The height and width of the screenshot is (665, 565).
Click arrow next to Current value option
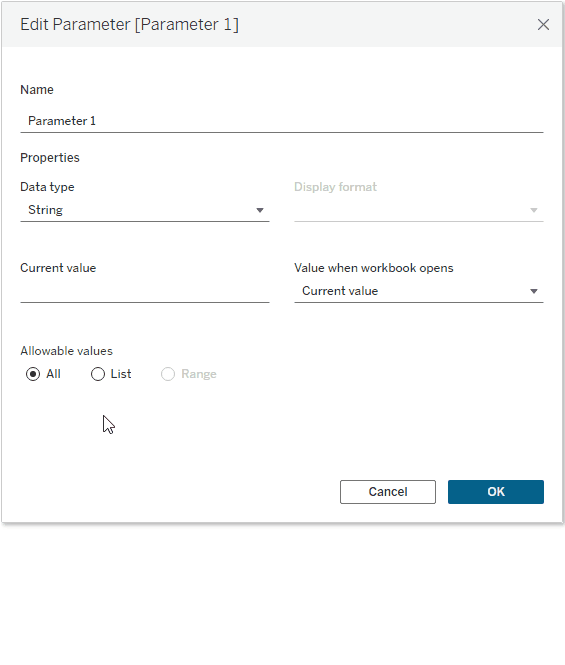click(534, 291)
